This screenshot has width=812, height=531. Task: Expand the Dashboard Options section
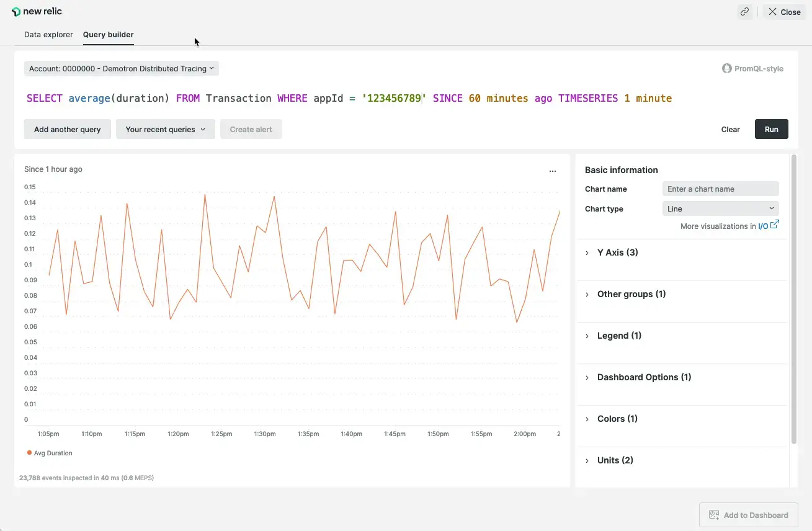coord(643,377)
